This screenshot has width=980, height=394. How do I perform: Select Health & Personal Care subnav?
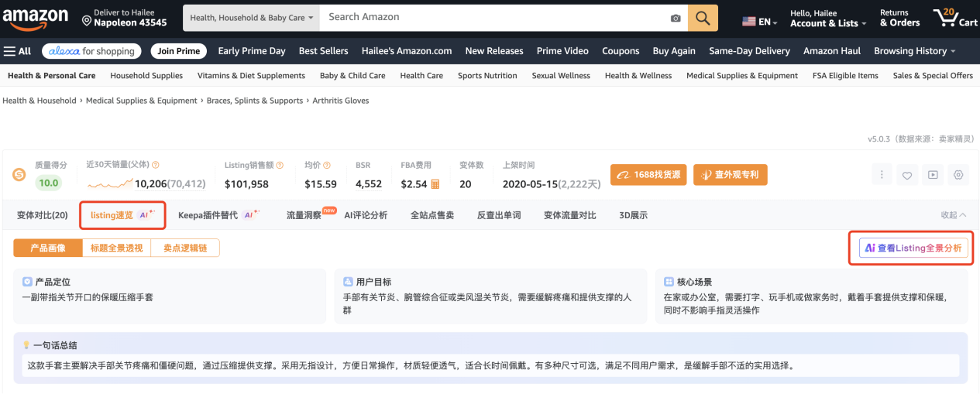pos(51,76)
